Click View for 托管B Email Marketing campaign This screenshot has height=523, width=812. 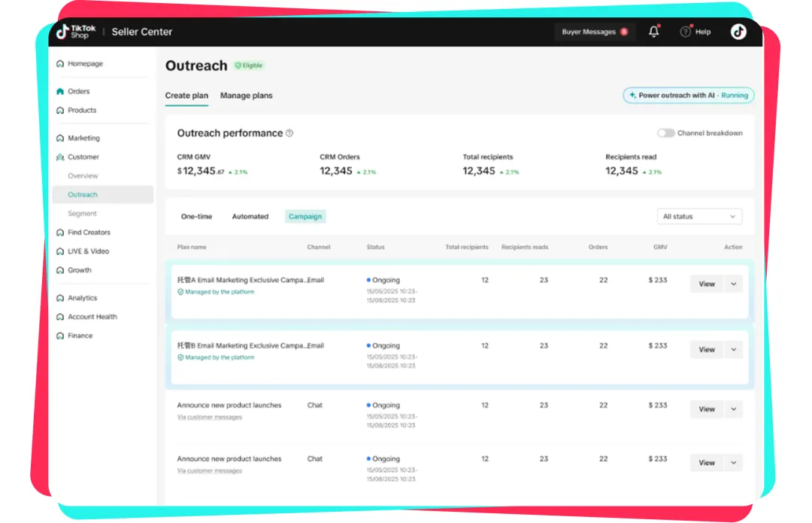[x=706, y=350]
